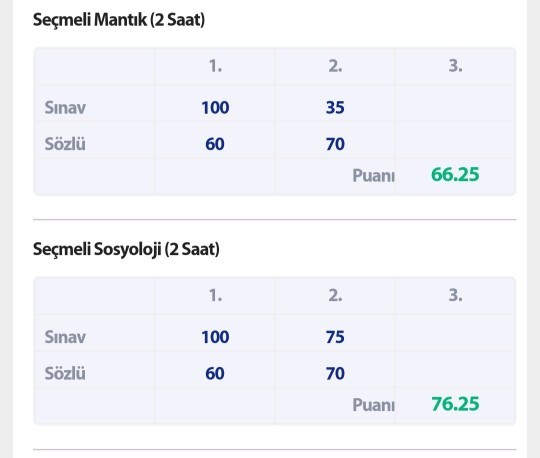Click Sosyoloji first Sınav score 100

(215, 337)
